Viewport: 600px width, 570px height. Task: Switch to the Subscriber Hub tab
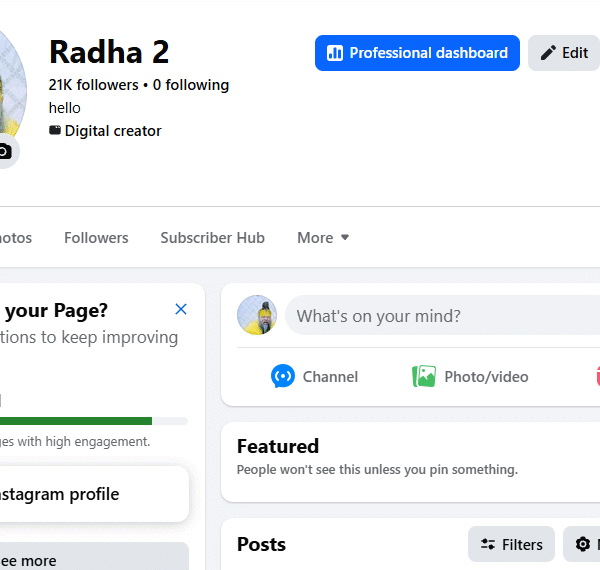pyautogui.click(x=212, y=238)
